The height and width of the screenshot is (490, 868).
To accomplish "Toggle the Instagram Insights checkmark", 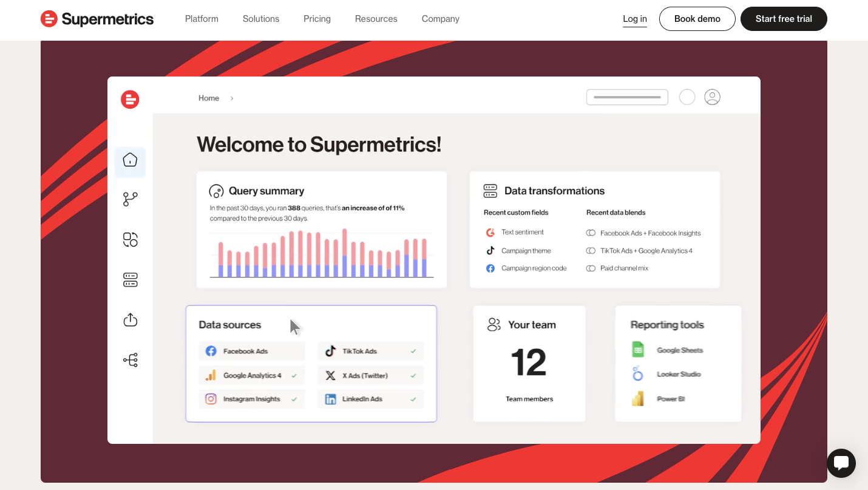I will 294,399.
